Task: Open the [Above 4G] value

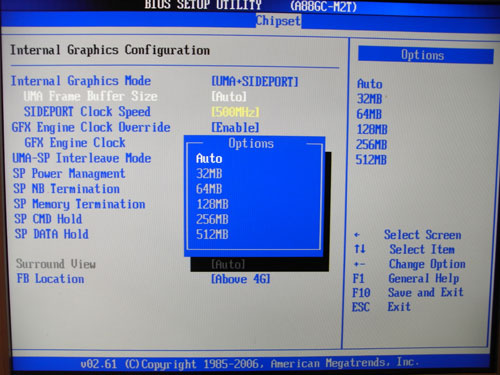Action: [240, 279]
